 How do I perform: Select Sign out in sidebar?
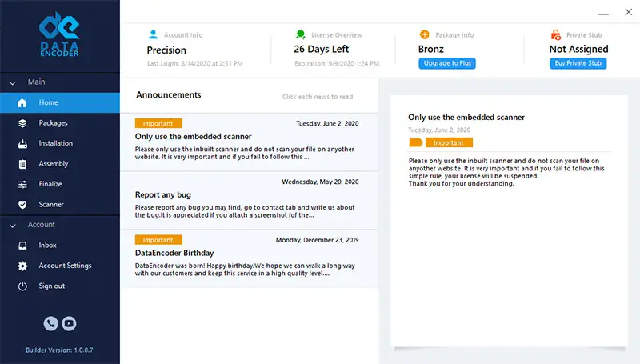pos(60,286)
